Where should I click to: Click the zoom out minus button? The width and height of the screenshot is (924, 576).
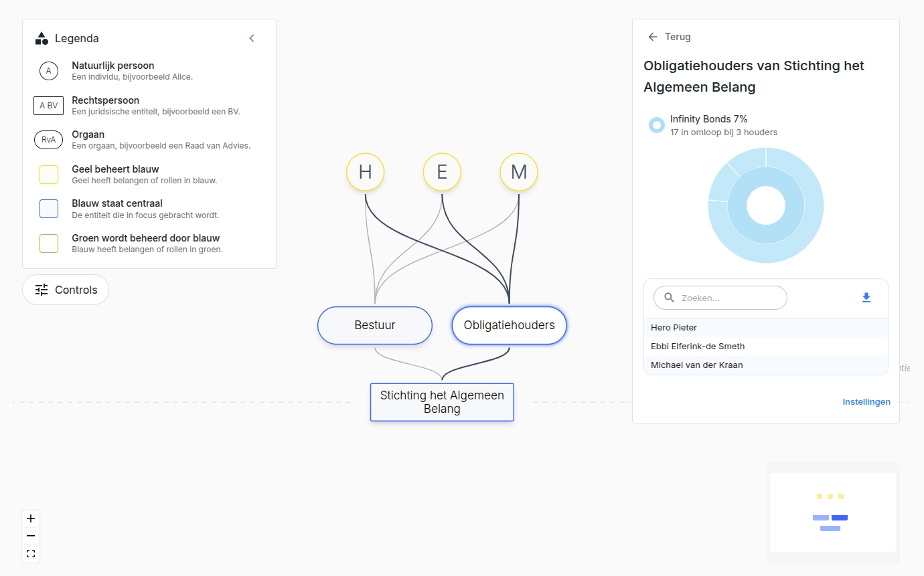point(31,536)
